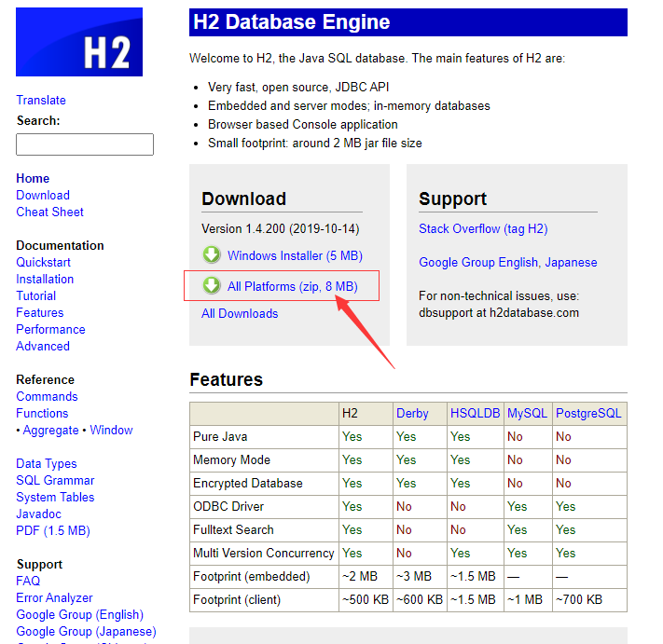Click the 'Fulltext Search' row label
Screen dimensions: 663x644
pyautogui.click(x=233, y=529)
